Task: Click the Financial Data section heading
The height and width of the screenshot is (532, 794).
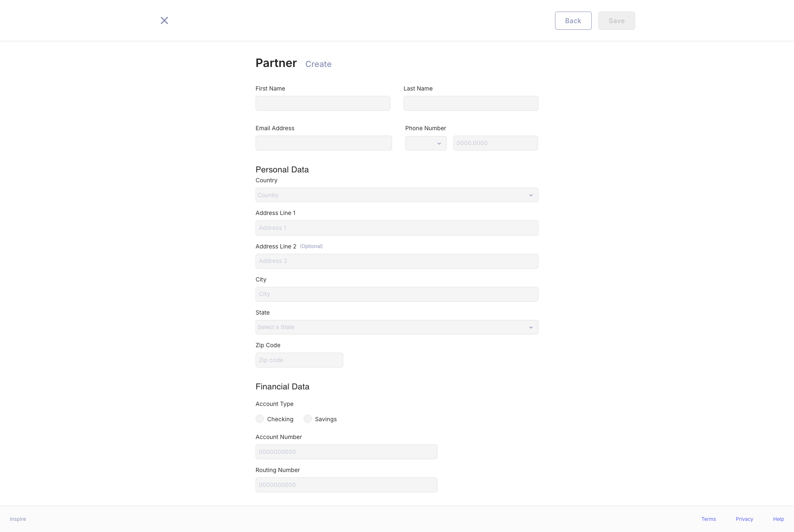Action: [x=282, y=386]
